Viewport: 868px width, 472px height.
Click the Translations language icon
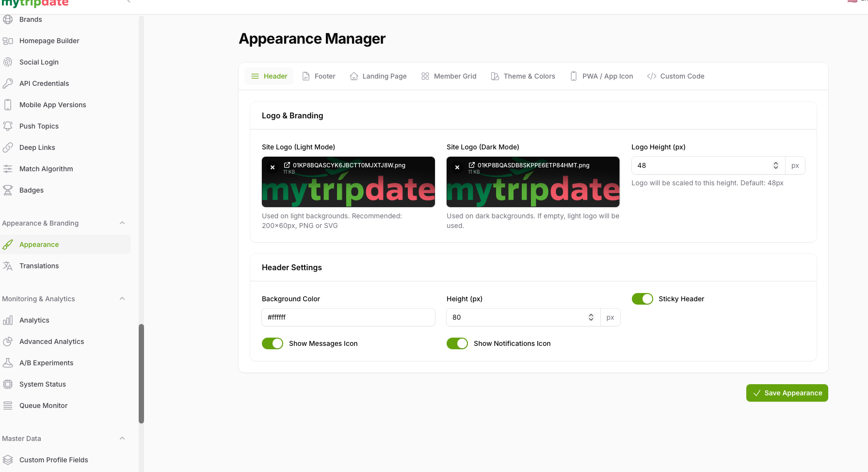pos(8,266)
